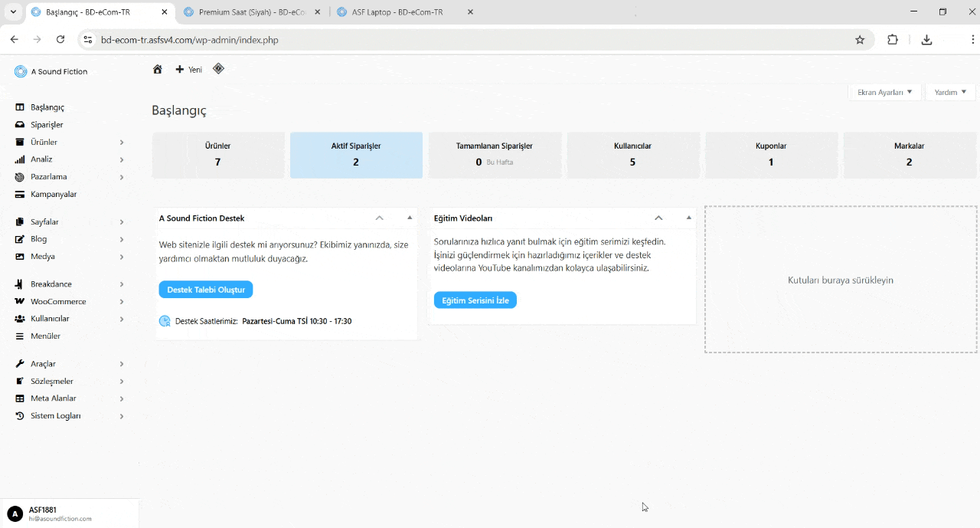Collapse A Sound Fiction Destek panel triangle
Screen dimensions: 980x528
point(410,218)
